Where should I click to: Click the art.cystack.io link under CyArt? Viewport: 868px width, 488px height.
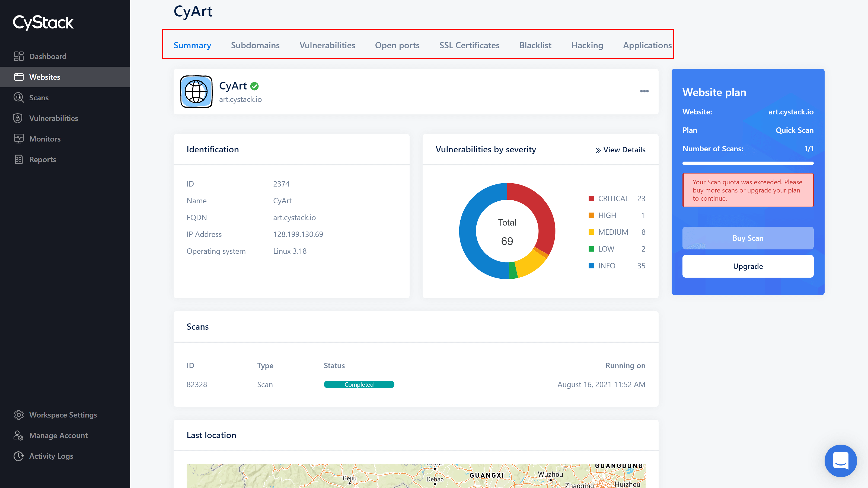pyautogui.click(x=240, y=99)
